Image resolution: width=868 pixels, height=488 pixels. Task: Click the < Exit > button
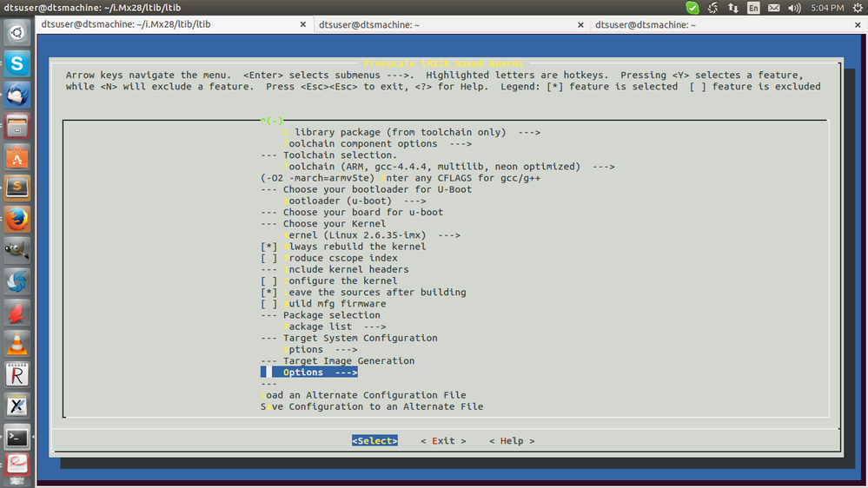click(443, 441)
